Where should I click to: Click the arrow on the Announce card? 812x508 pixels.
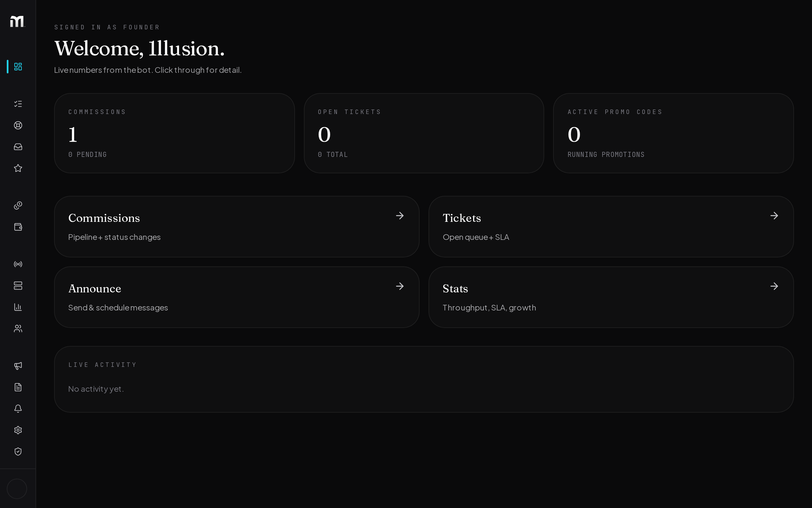400,286
